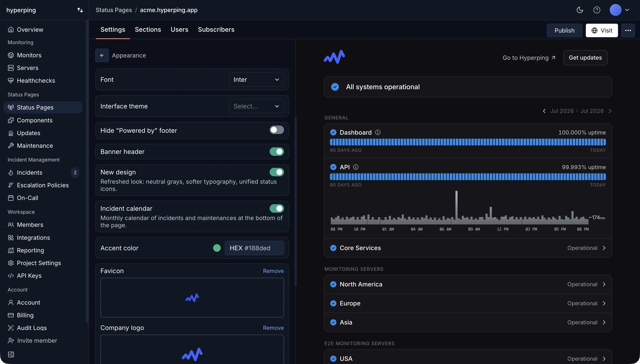Click the Incidents count badge 2

pyautogui.click(x=75, y=172)
